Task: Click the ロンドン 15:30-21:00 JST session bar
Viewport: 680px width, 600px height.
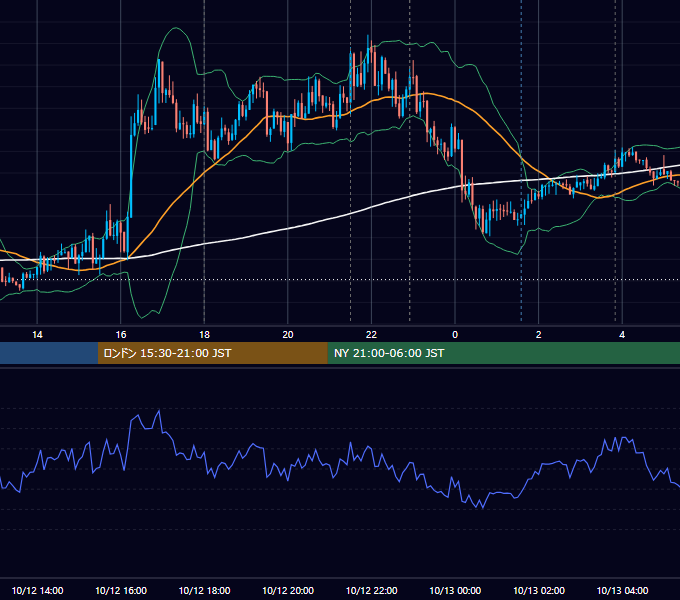Action: [x=212, y=353]
